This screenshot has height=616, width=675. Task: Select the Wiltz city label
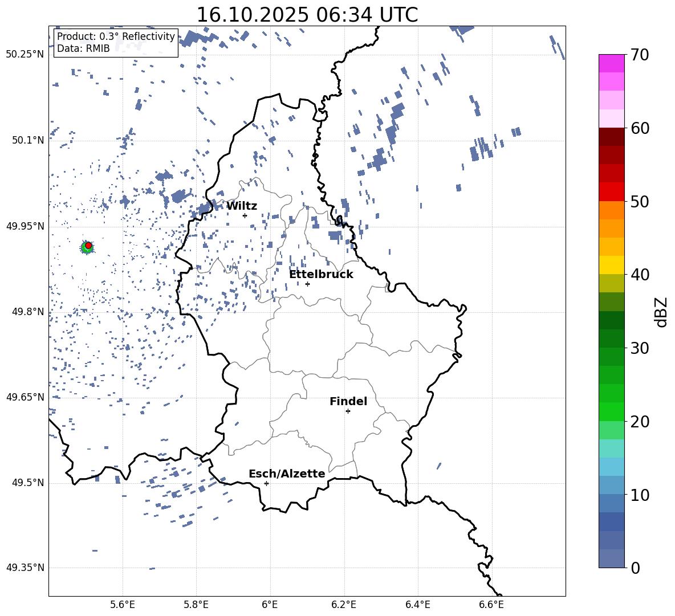pyautogui.click(x=242, y=206)
